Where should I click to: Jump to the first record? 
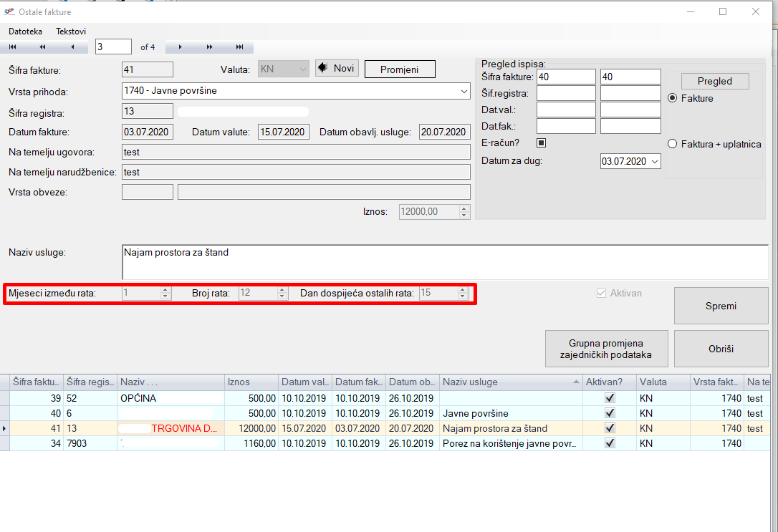pyautogui.click(x=13, y=47)
